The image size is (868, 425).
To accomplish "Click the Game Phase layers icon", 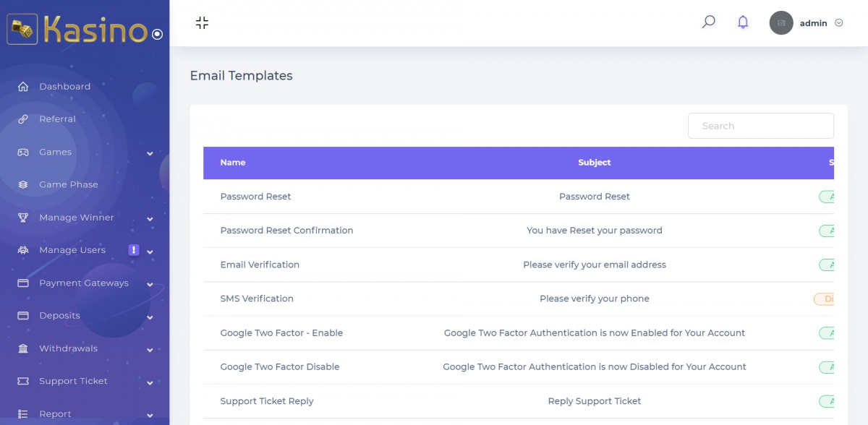I will [23, 185].
